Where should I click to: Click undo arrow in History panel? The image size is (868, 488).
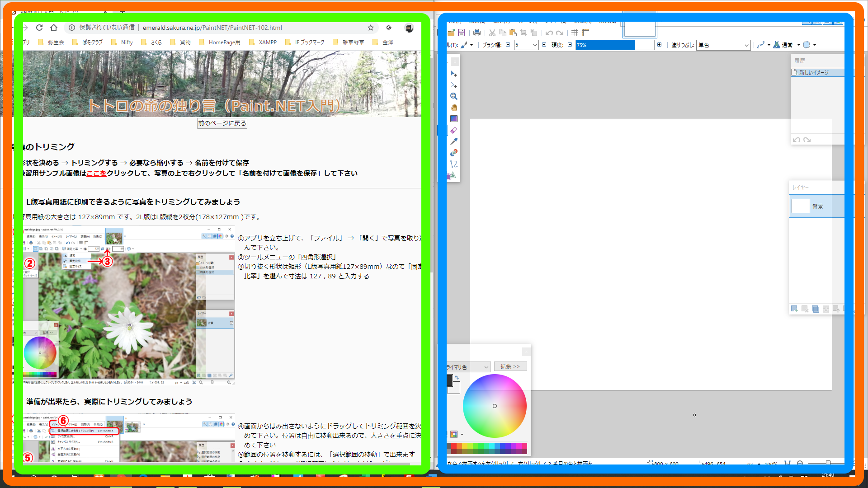797,140
